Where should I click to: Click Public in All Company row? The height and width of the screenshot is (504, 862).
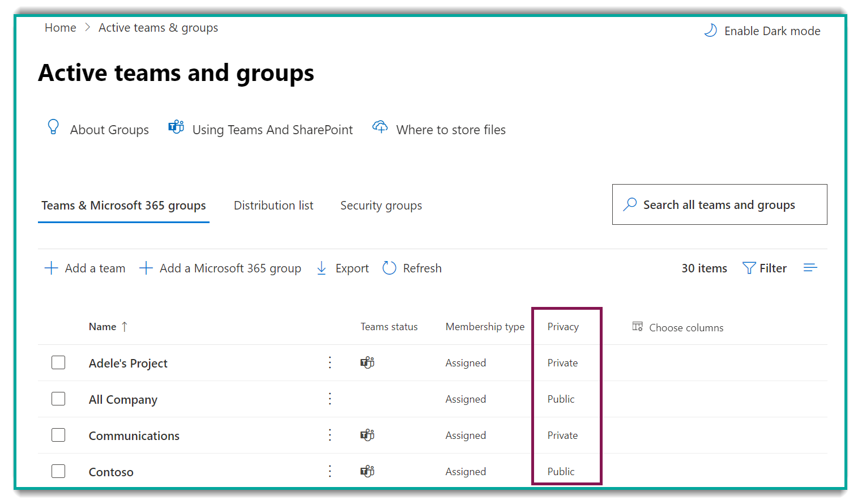click(x=561, y=399)
